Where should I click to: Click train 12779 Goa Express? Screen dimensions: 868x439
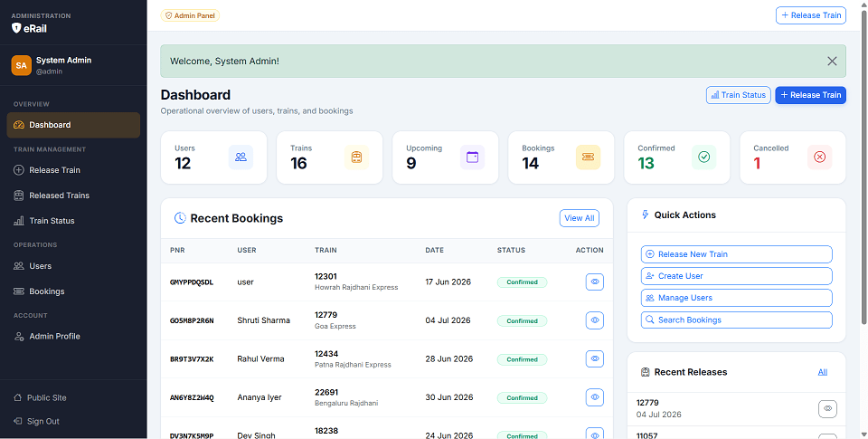coord(335,320)
